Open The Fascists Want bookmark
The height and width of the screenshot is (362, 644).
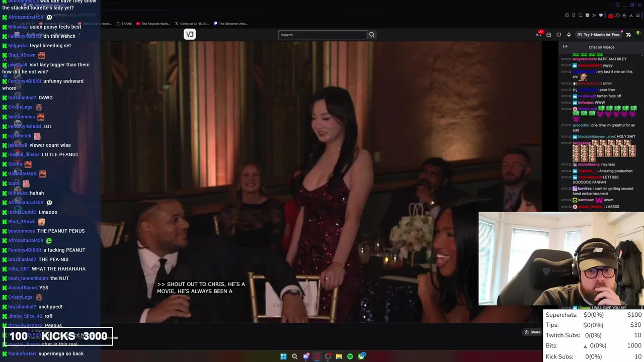pos(153,24)
